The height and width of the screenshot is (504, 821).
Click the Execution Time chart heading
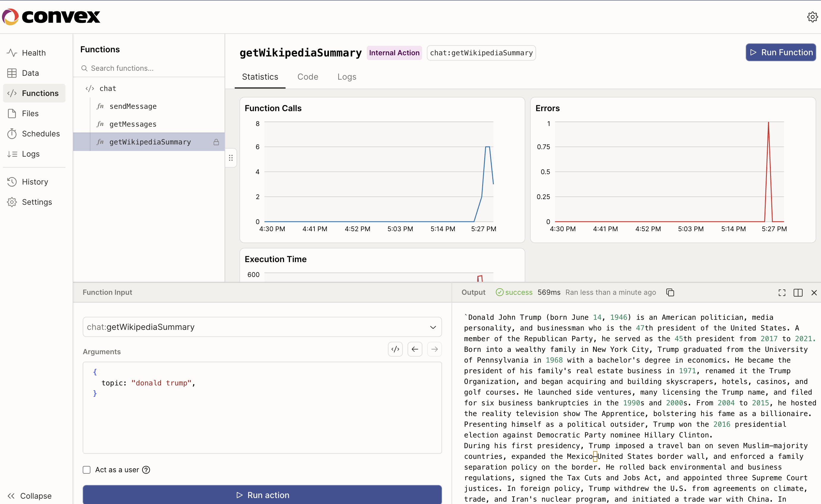pos(275,259)
